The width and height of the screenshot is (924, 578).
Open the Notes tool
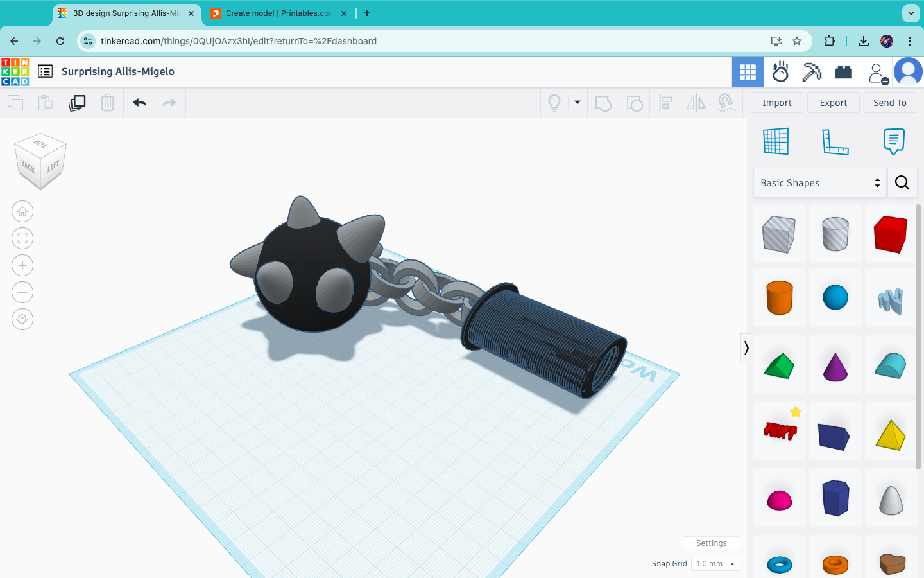pyautogui.click(x=894, y=141)
